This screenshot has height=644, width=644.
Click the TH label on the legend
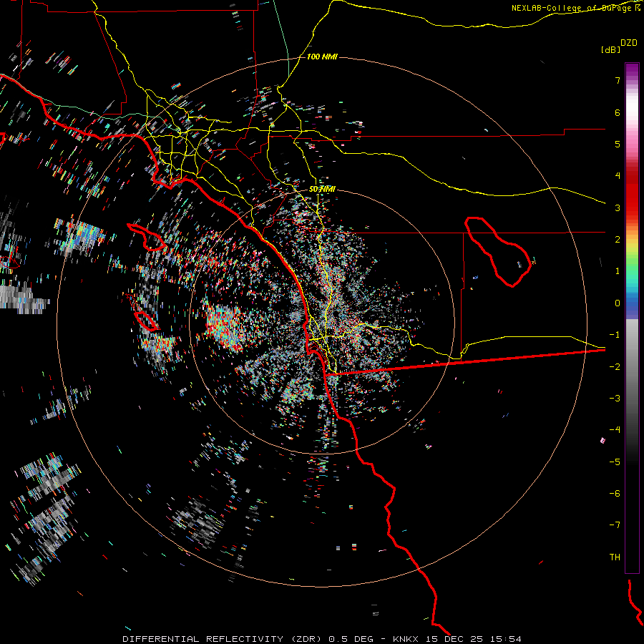(x=615, y=557)
